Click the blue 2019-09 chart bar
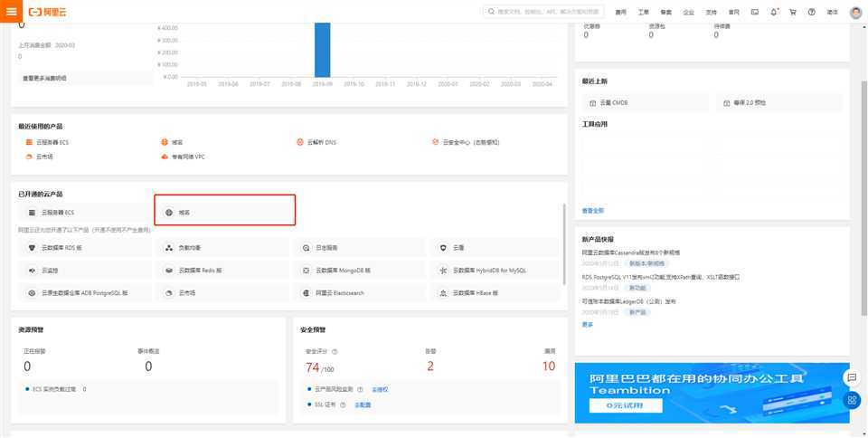This screenshot has height=438, width=868. click(x=323, y=50)
